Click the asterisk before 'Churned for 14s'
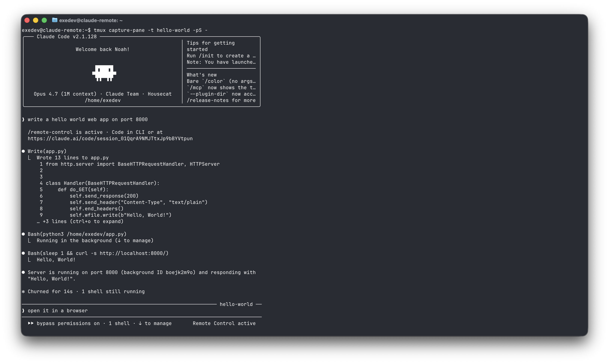This screenshot has width=609, height=364. (x=23, y=292)
